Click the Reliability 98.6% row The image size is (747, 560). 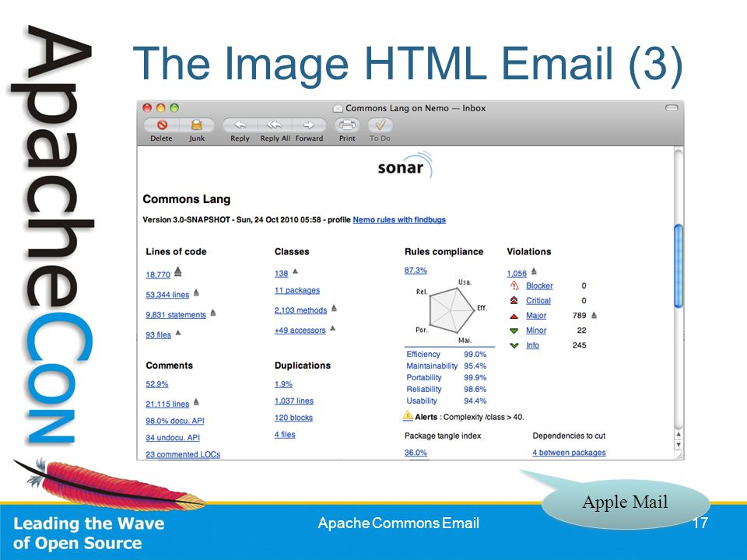pyautogui.click(x=447, y=389)
